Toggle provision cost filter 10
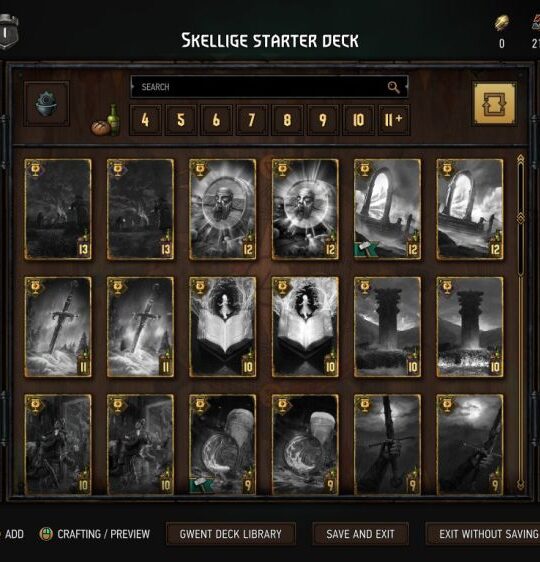The width and height of the screenshot is (540, 562). pos(358,120)
